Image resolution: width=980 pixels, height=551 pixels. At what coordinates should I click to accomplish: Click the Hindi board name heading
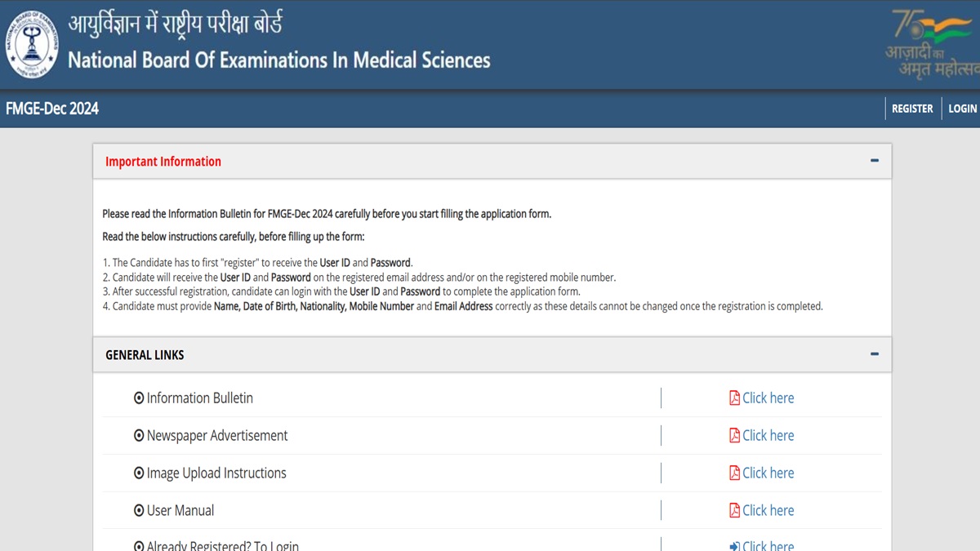(x=176, y=24)
